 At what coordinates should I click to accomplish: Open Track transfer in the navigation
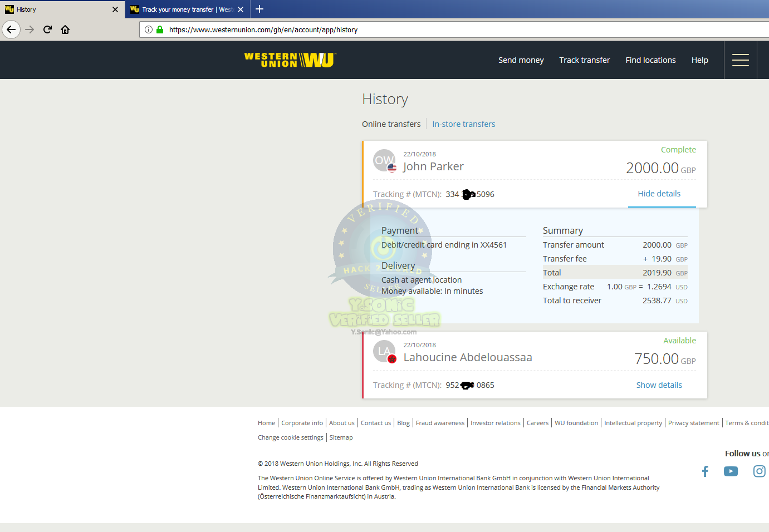[584, 60]
